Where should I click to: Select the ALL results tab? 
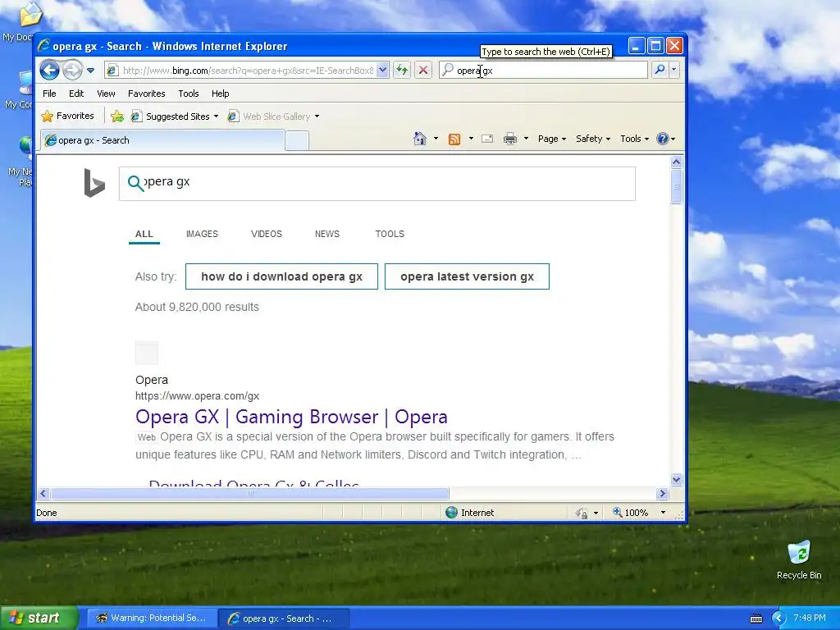click(x=144, y=234)
